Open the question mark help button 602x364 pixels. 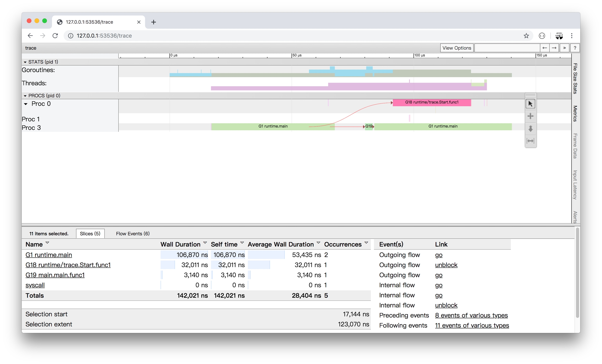[x=575, y=48]
